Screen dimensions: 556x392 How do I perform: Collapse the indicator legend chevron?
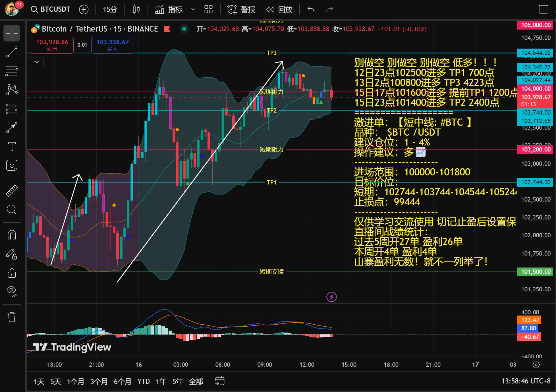(x=37, y=62)
